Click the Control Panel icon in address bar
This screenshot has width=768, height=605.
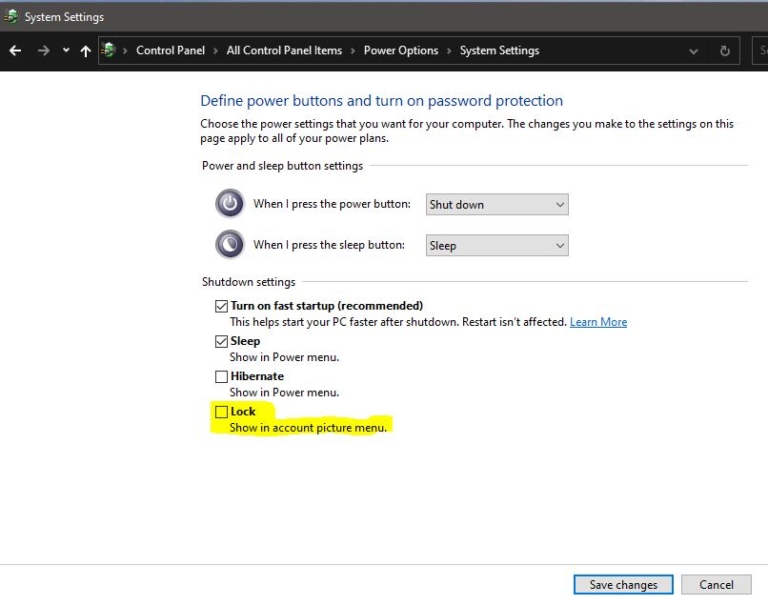(x=109, y=50)
